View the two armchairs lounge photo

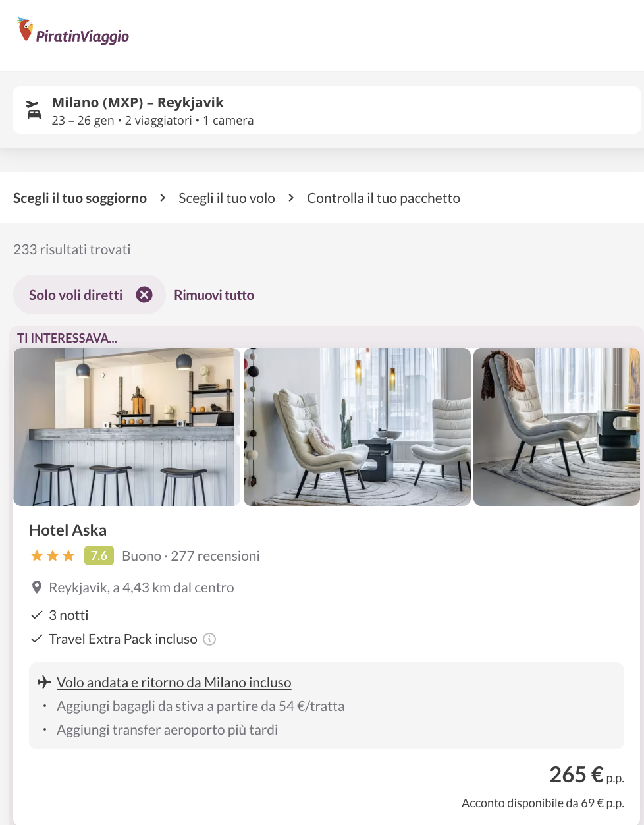[x=357, y=427]
